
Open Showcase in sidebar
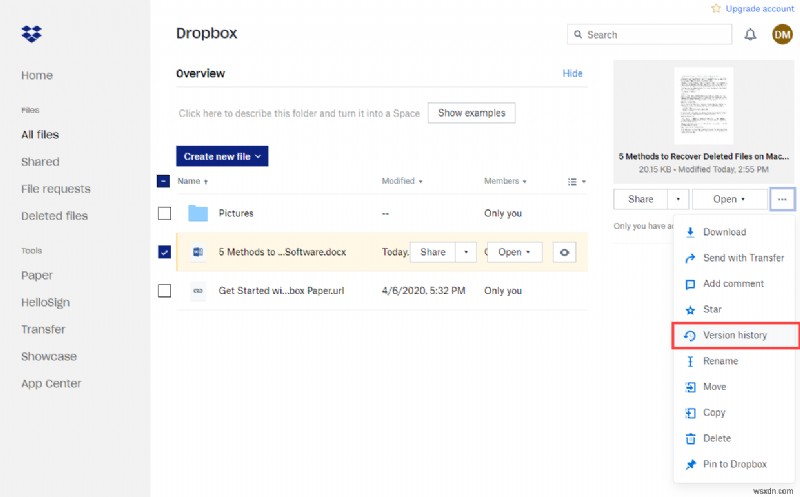coord(49,357)
